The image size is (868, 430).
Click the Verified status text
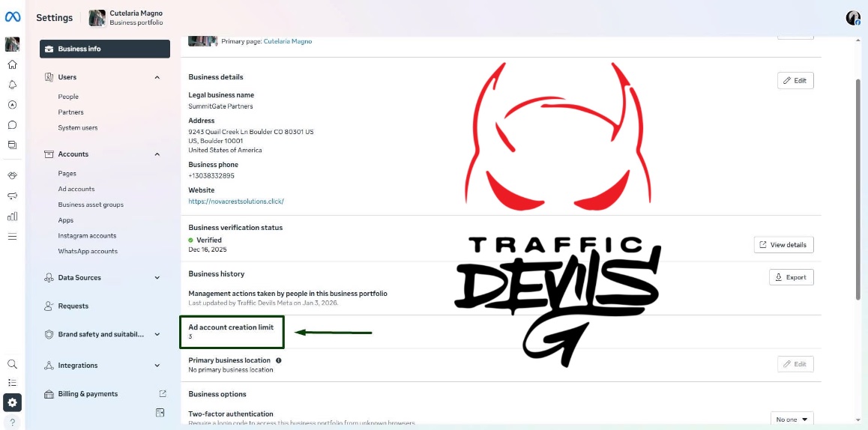coord(208,240)
